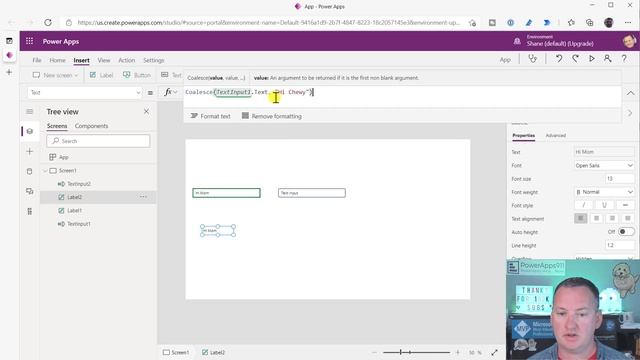This screenshot has height=360, width=640.
Task: Open the Font dropdown showing Open Sans
Action: tap(604, 165)
